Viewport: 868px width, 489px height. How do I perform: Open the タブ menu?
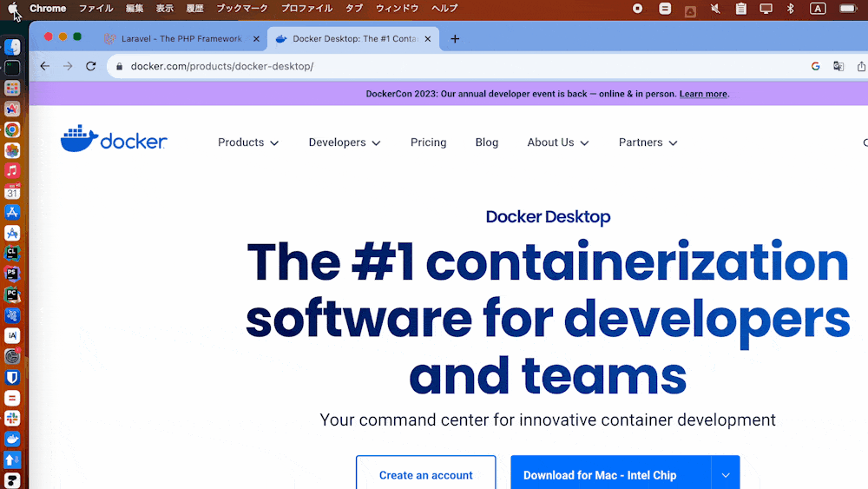coord(354,9)
